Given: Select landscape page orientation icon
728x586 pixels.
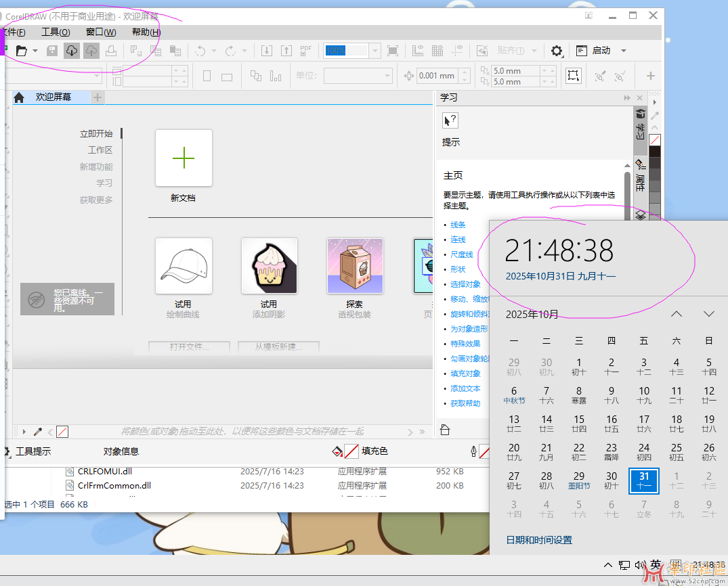Looking at the screenshot, I should click(227, 77).
